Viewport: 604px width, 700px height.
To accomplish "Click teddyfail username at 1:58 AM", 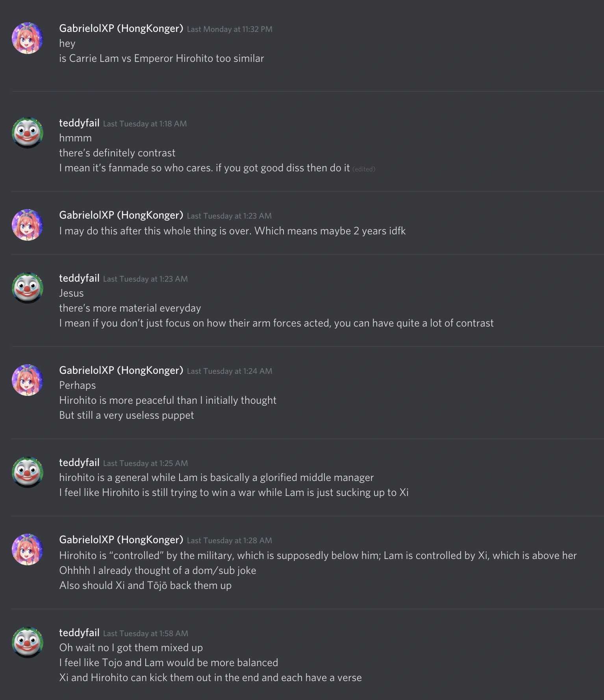I will coord(79,633).
